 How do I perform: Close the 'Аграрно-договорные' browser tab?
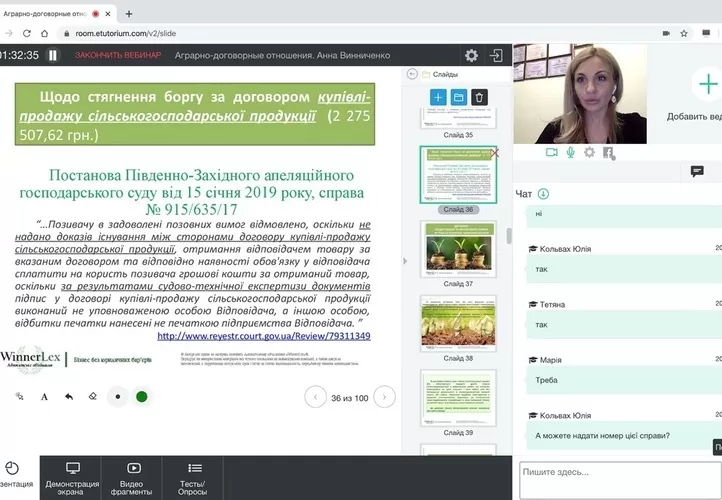[108, 14]
